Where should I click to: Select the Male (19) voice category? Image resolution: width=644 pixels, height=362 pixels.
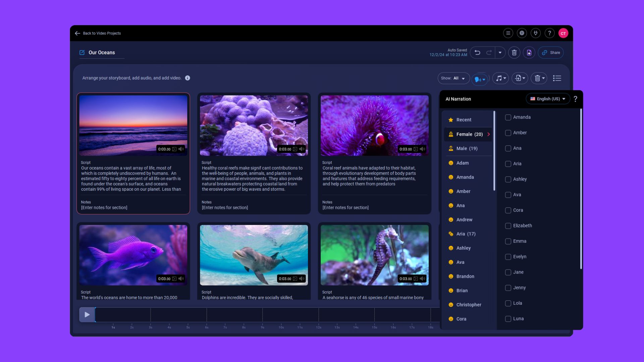(467, 148)
